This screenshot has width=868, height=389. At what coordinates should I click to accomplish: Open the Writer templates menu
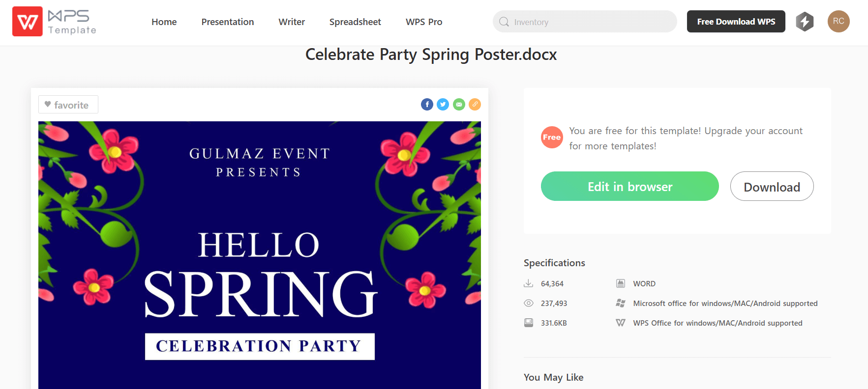[x=292, y=22]
